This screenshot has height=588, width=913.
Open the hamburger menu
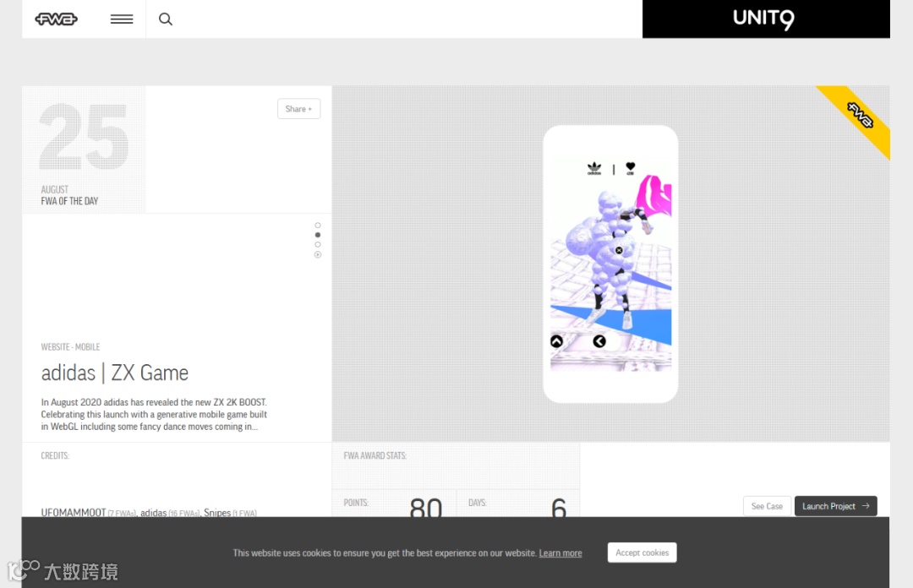(122, 19)
